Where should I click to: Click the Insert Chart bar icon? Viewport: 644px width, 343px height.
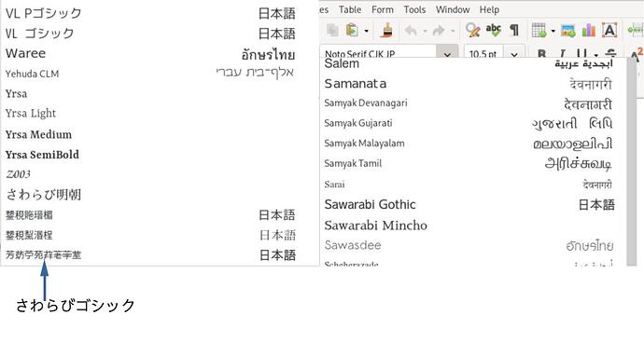click(x=589, y=30)
